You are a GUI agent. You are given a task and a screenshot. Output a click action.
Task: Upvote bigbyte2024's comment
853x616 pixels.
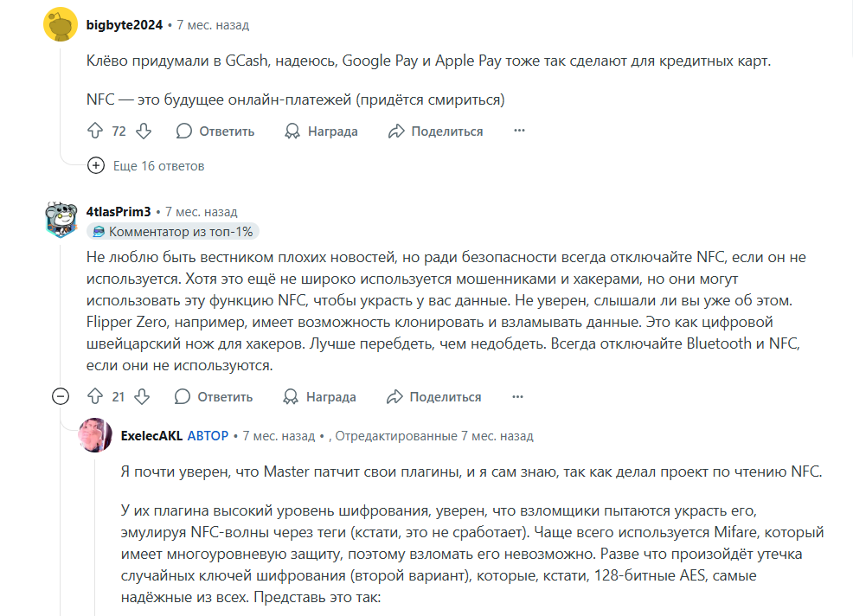(x=96, y=132)
